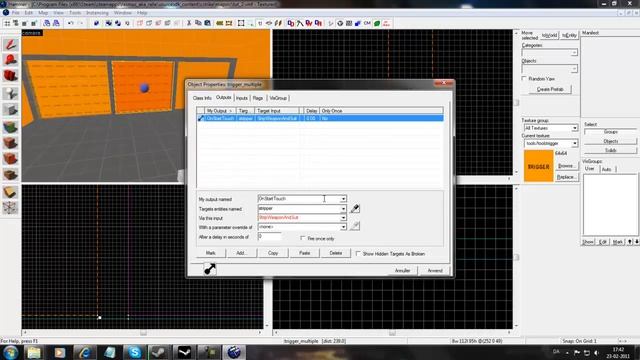Toggle the Random Yaw checkbox
Image resolution: width=640 pixels, height=360 pixels.
pos(524,78)
